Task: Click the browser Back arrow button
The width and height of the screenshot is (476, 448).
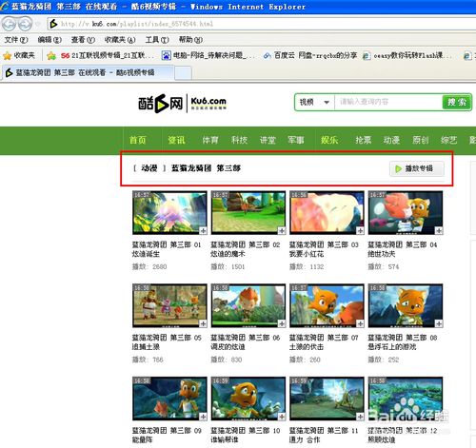Action: 10,24
